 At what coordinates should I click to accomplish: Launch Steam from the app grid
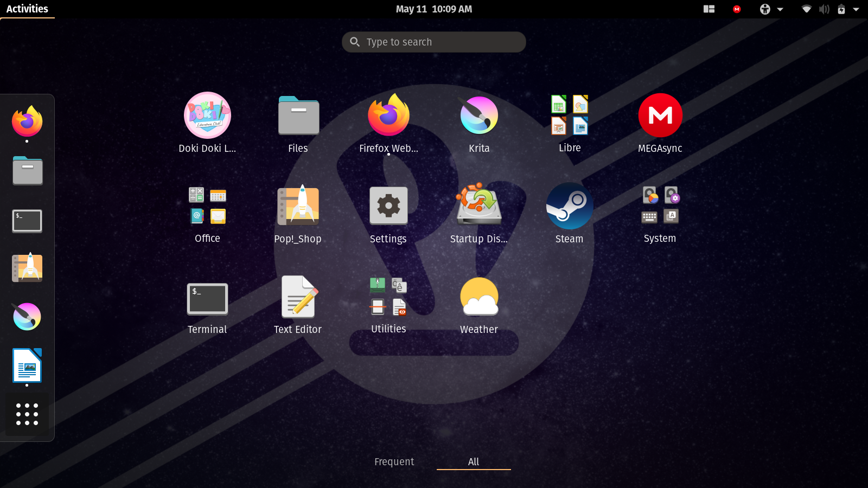pyautogui.click(x=569, y=213)
